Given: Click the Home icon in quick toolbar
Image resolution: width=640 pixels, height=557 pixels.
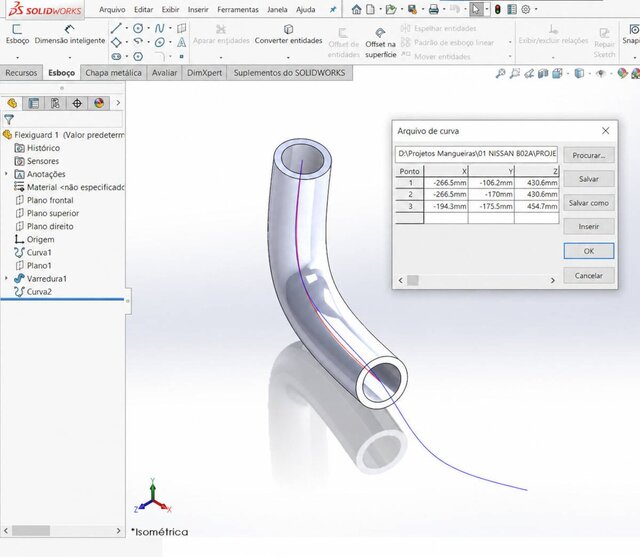Looking at the screenshot, I should pos(356,9).
